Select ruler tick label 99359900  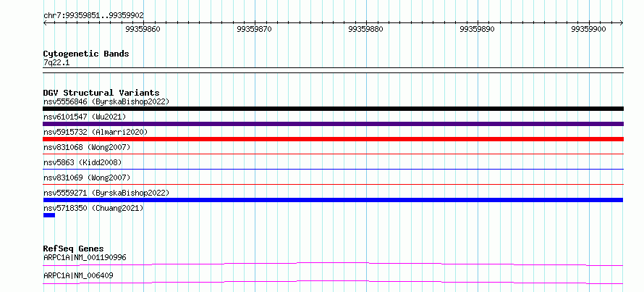tap(588, 29)
